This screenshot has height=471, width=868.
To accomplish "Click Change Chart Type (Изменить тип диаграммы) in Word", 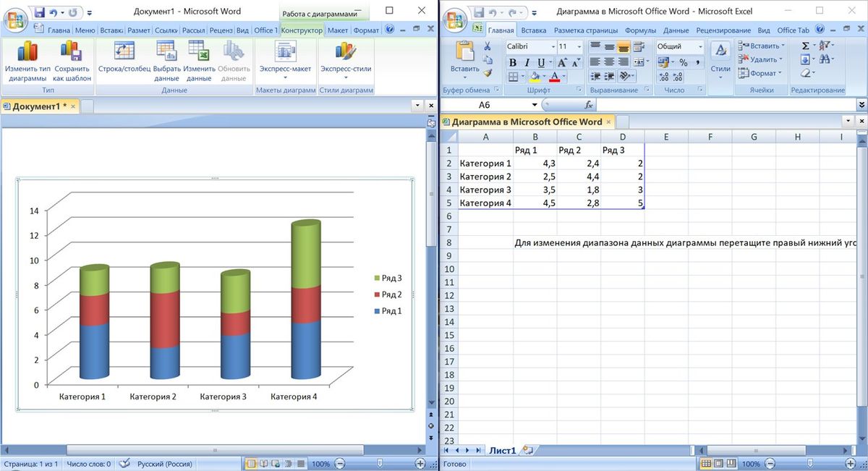I will pyautogui.click(x=27, y=61).
